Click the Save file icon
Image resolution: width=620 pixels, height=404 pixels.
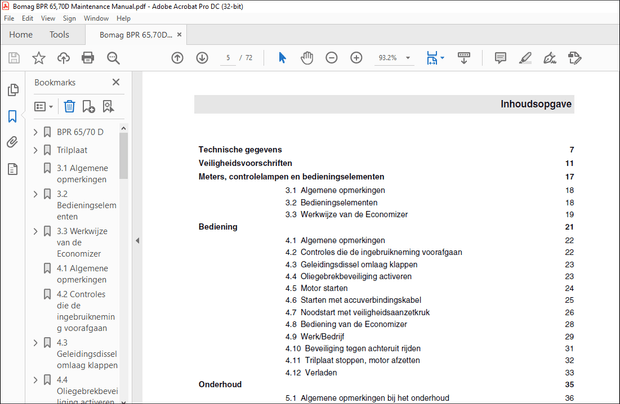click(14, 58)
